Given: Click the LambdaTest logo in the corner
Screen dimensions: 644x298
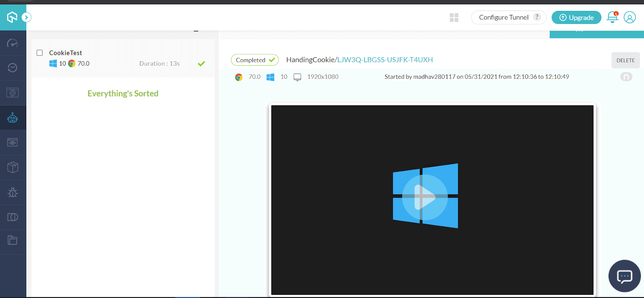Looking at the screenshot, I should (x=12, y=17).
